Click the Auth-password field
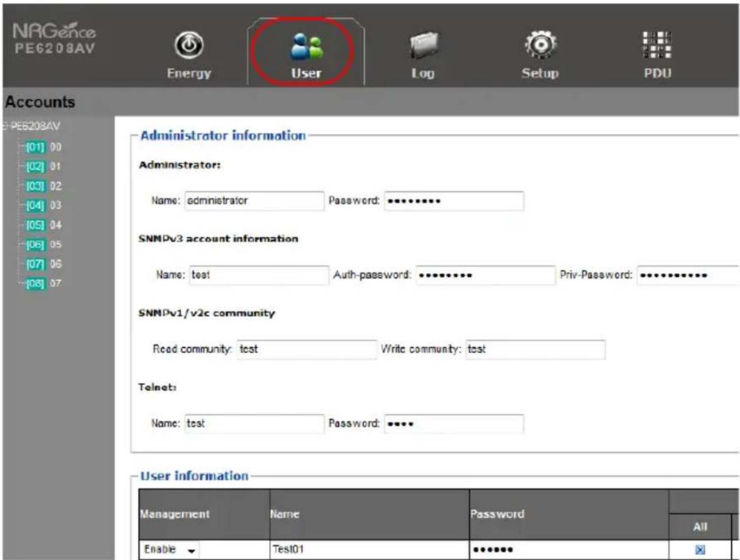This screenshot has height=560, width=740. click(486, 275)
